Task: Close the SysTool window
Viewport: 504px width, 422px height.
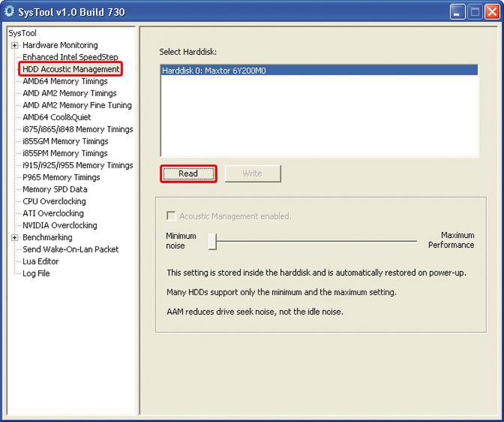Action: [x=493, y=12]
